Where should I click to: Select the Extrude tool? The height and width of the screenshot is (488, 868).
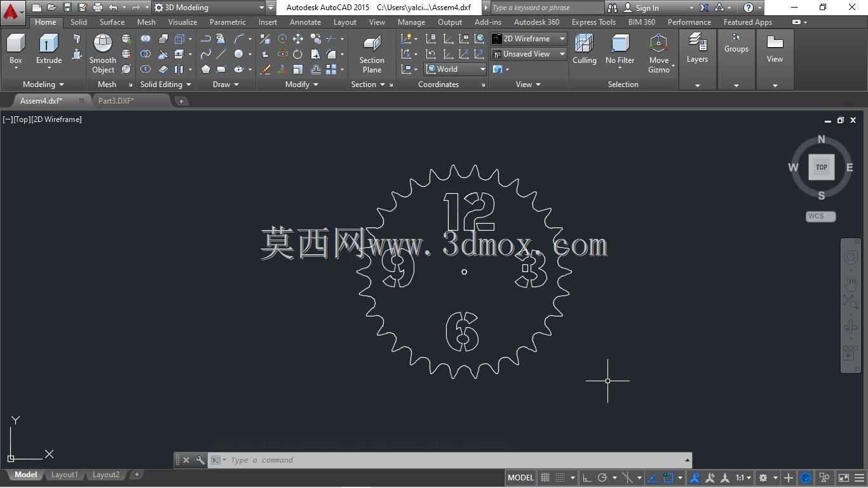tap(49, 50)
